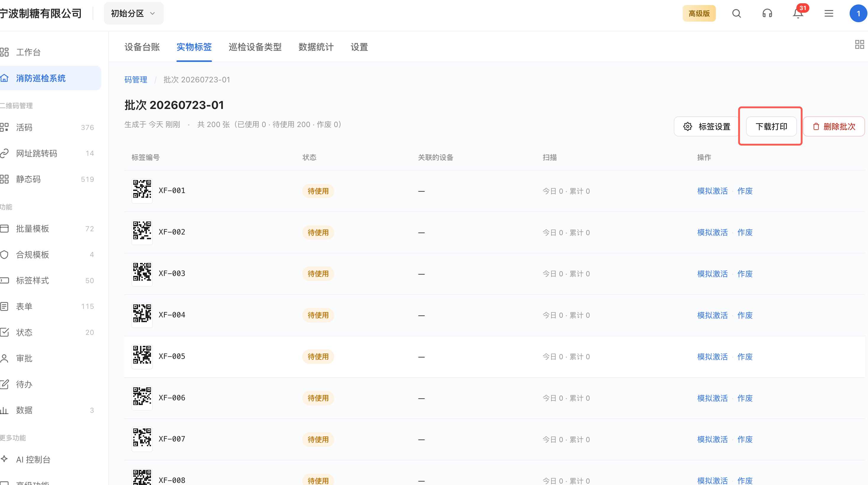Open the search magnifier icon
868x485 pixels.
(x=737, y=14)
